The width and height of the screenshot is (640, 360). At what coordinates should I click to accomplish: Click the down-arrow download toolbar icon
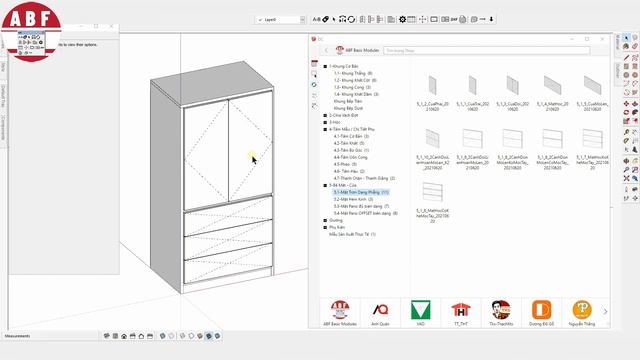coord(491,19)
